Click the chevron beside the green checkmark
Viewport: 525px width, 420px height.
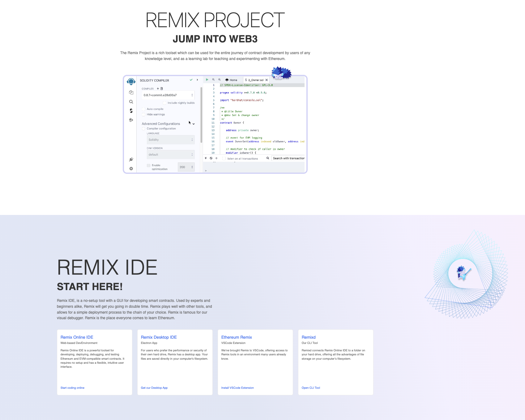tap(197, 80)
